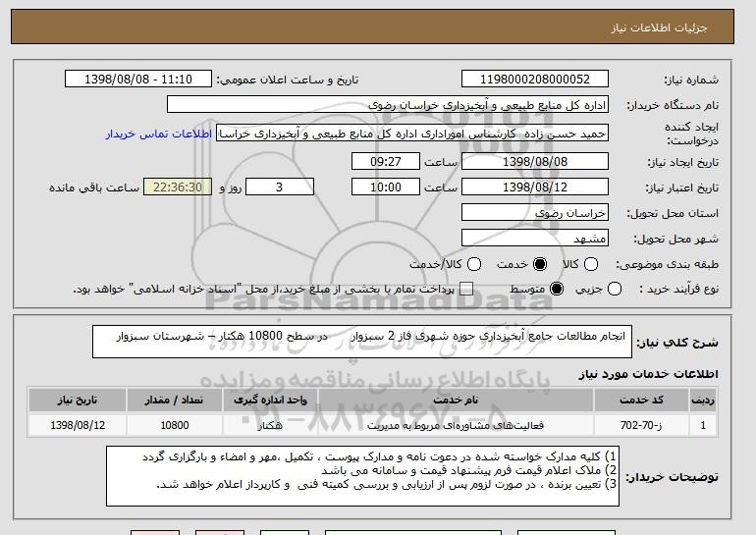Click the ساعت باقی مانده label
Viewport: 756px width, 535px height.
94,187
